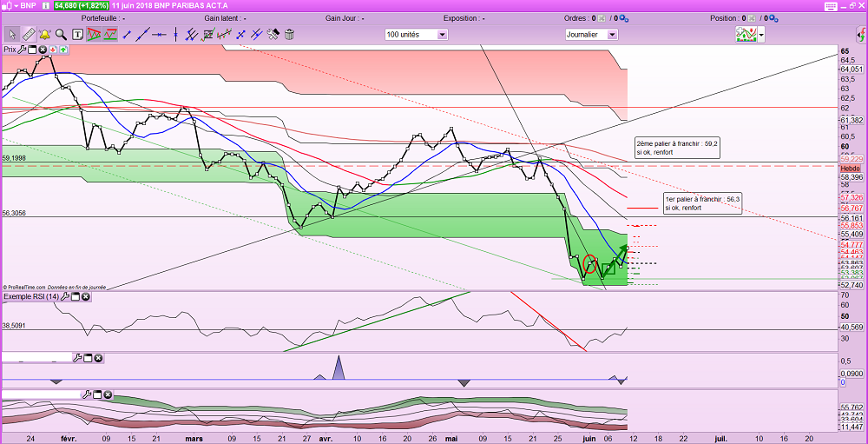The width and height of the screenshot is (868, 444).
Task: Maximize the bottom indicator panel
Action: (97, 394)
